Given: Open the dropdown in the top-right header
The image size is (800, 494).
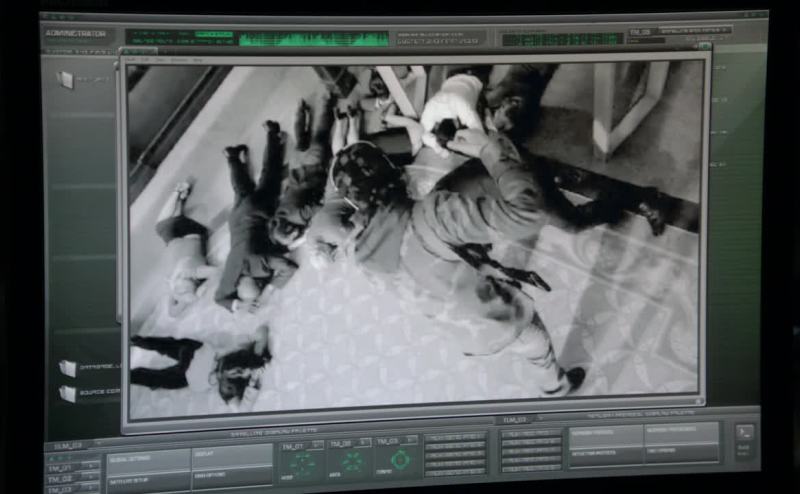Looking at the screenshot, I should point(693,30).
